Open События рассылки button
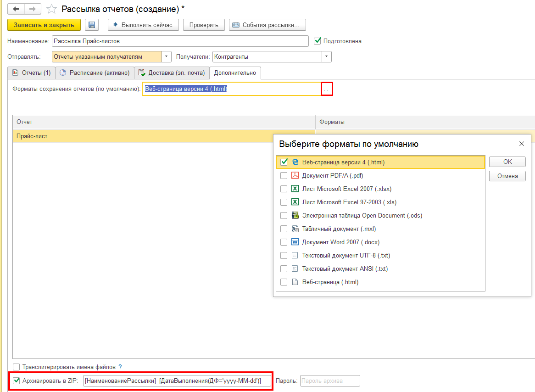 267,25
